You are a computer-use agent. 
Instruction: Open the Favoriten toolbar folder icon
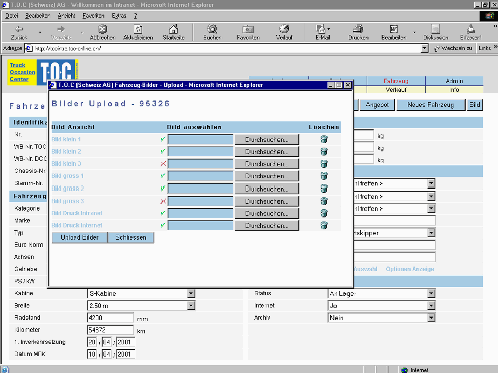pyautogui.click(x=248, y=29)
